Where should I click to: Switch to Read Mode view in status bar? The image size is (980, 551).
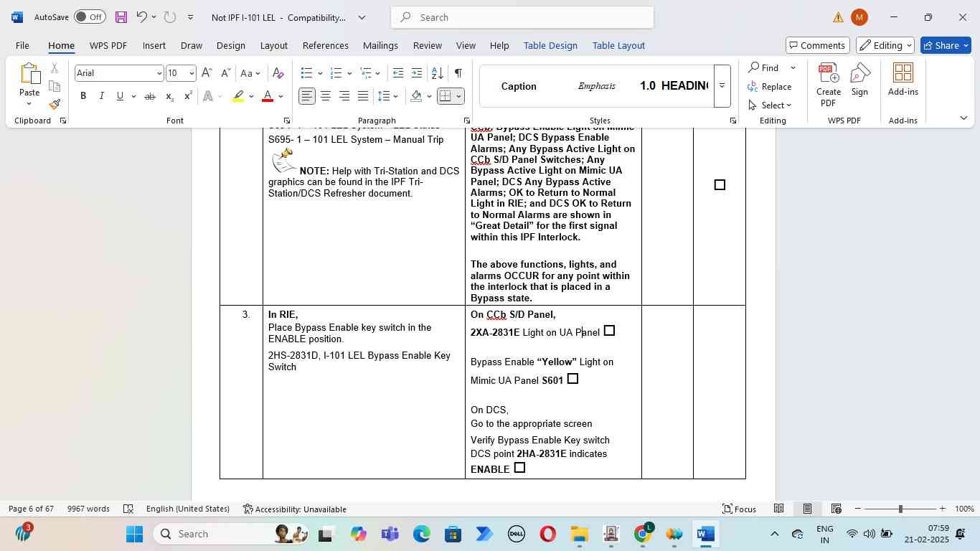pos(778,509)
